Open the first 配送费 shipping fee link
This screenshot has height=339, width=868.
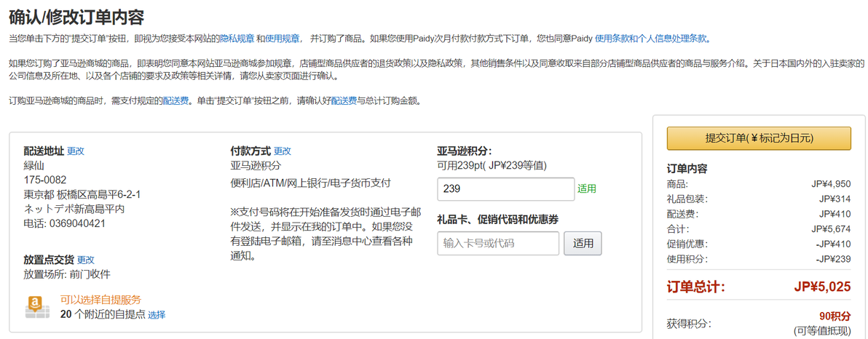[x=175, y=101]
